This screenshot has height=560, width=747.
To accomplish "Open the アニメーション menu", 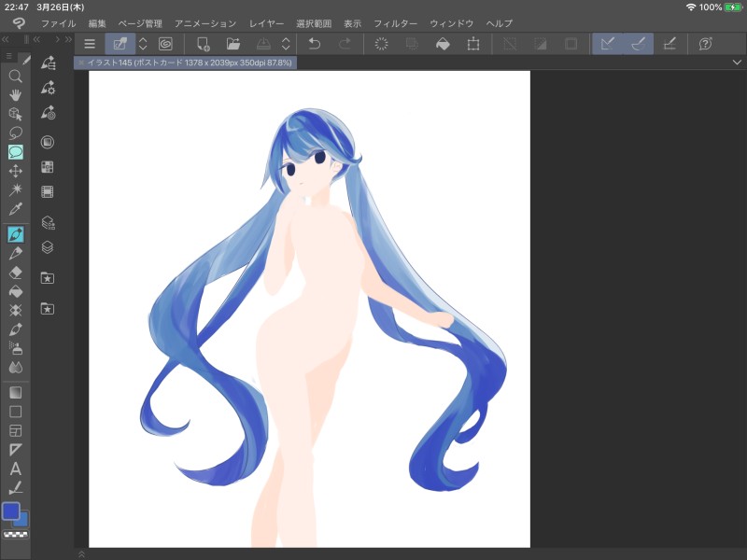I will (205, 23).
